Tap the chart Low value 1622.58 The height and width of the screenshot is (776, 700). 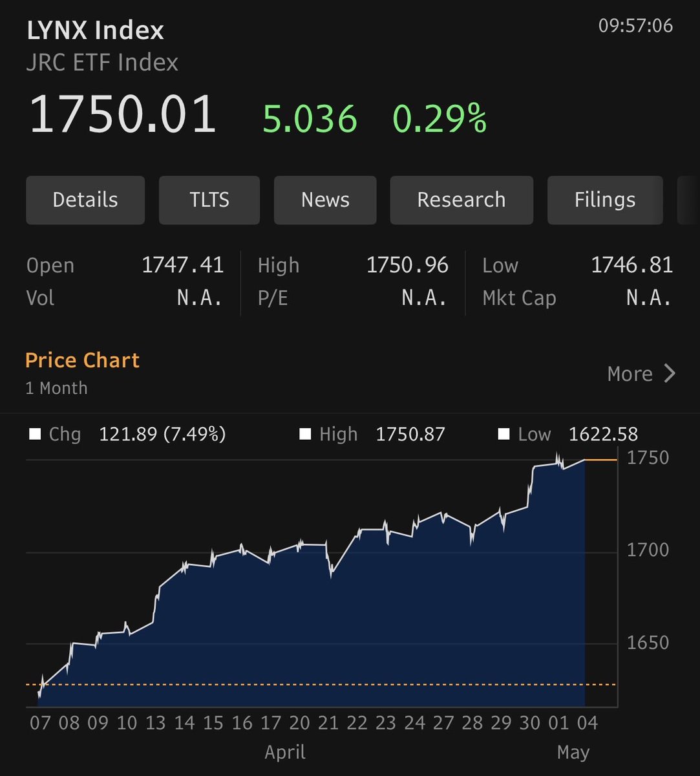603,434
